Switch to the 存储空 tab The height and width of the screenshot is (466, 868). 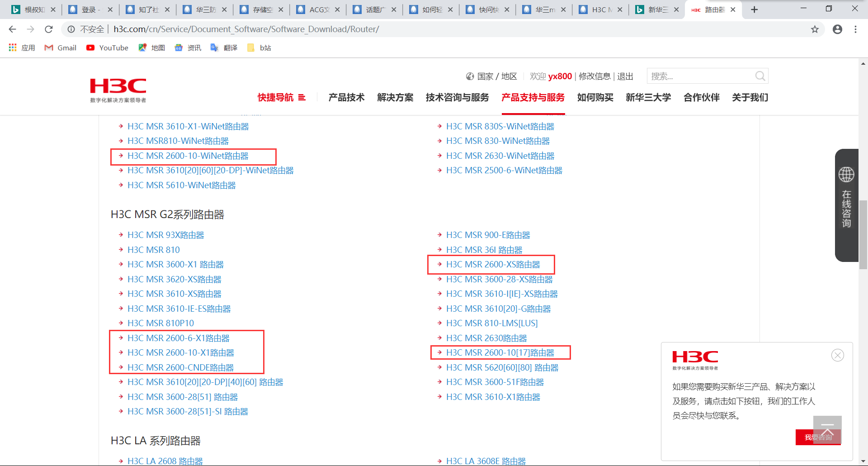[x=261, y=10]
